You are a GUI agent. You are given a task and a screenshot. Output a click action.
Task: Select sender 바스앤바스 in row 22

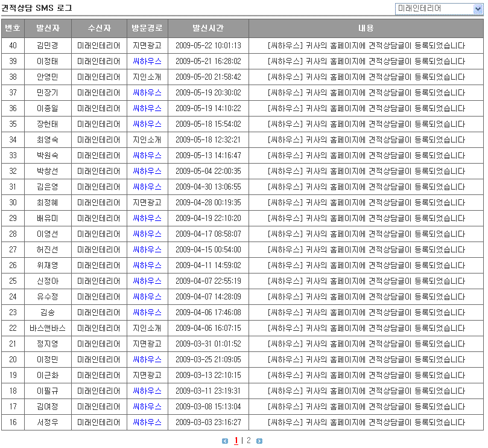(48, 328)
